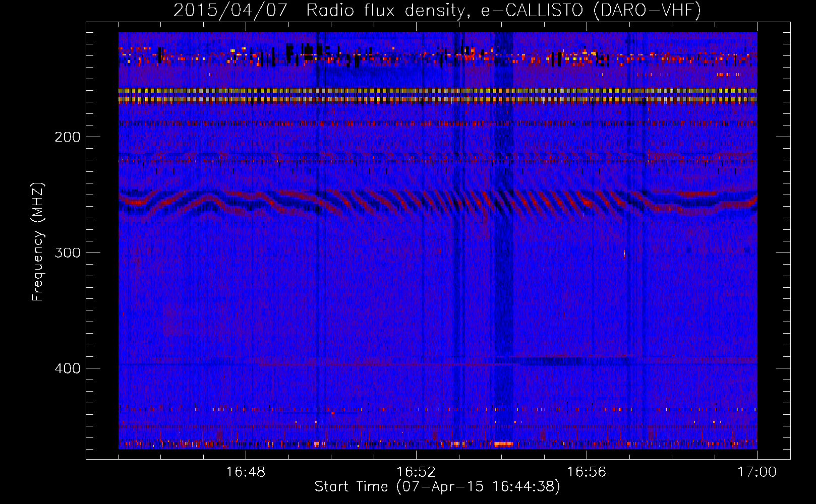Click the '200' frequency tick label
This screenshot has width=816, height=504.
(68, 137)
